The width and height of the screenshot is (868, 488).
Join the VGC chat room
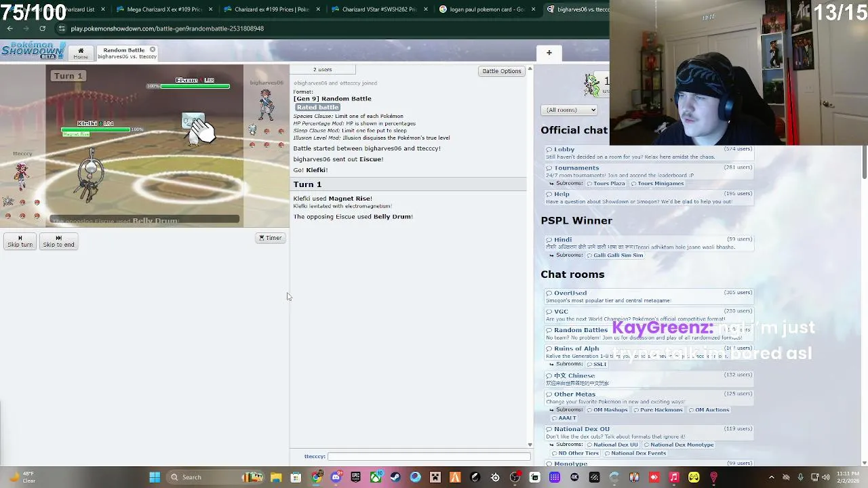(650, 314)
